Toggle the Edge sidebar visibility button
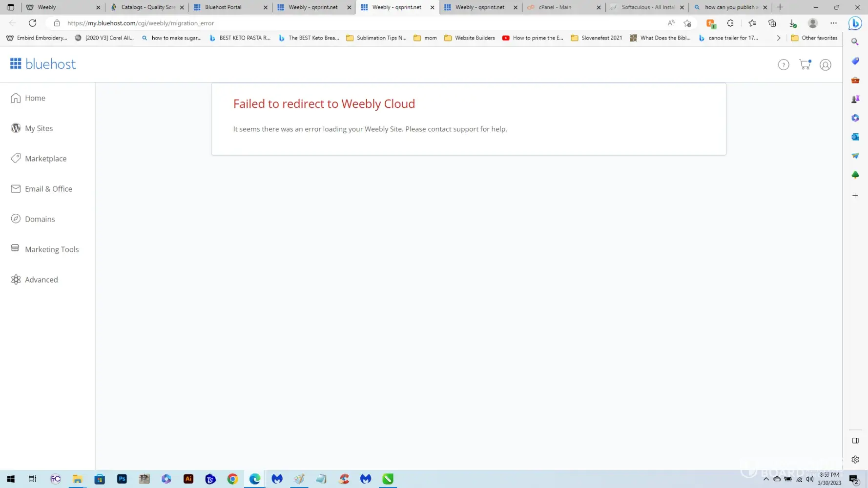This screenshot has width=868, height=488. (855, 441)
